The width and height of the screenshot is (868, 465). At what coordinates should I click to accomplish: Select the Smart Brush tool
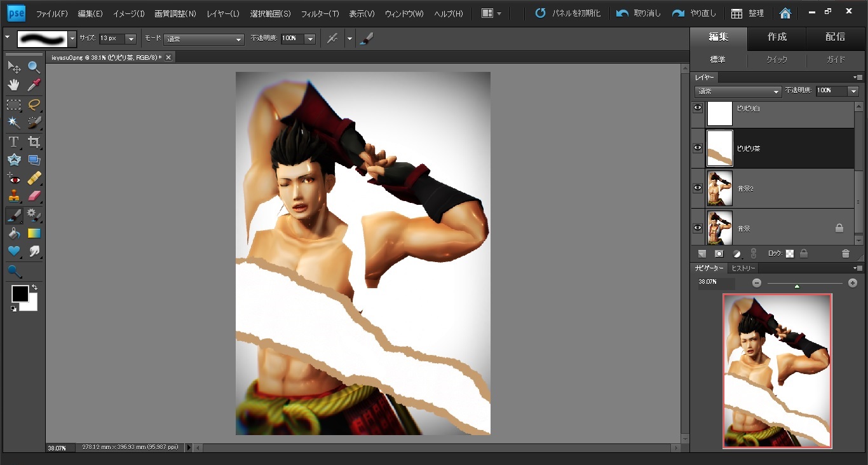[34, 216]
